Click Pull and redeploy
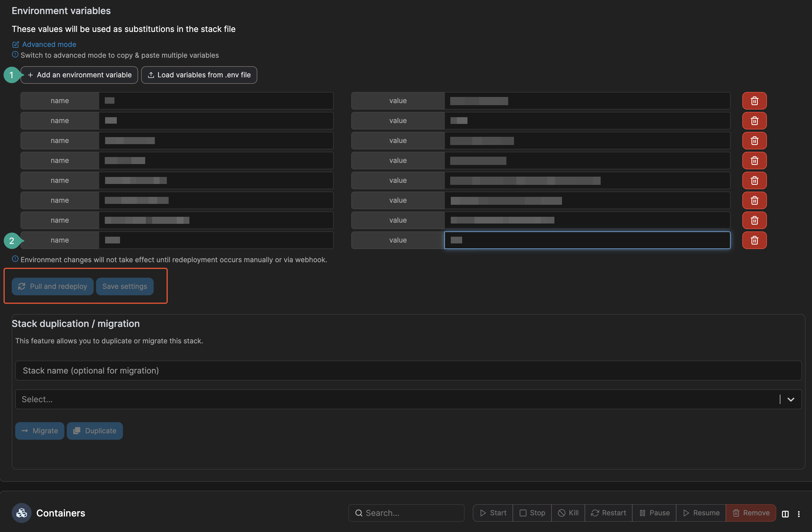The height and width of the screenshot is (532, 812). tap(52, 286)
